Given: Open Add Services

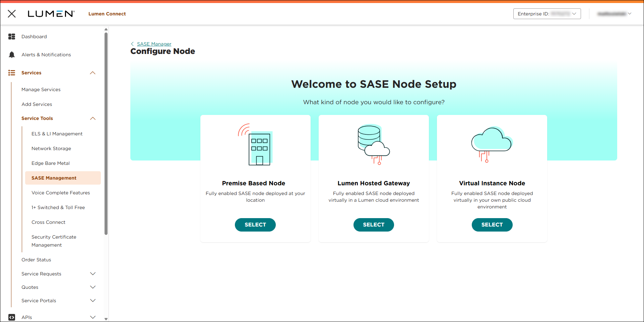Looking at the screenshot, I should [x=37, y=104].
